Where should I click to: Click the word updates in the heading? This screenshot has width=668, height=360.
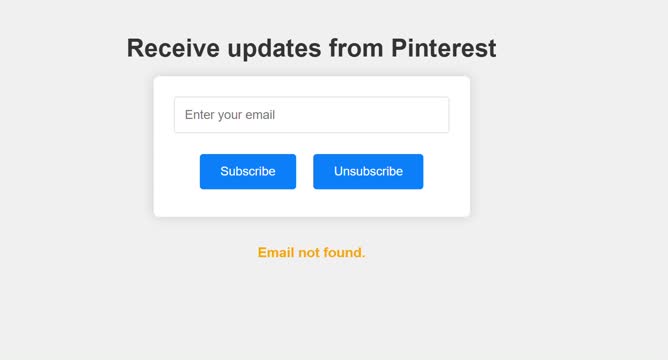[274, 49]
